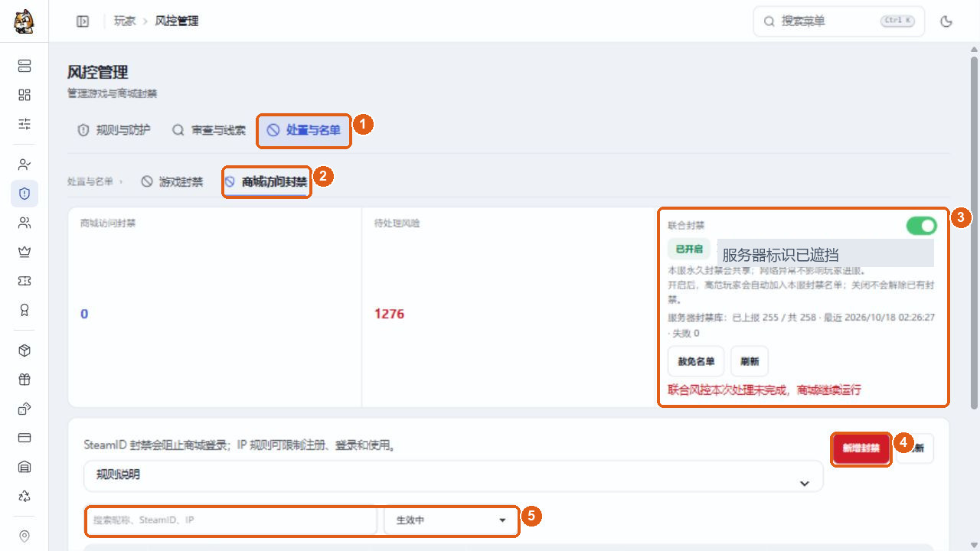Open the sliders settings sidebar icon
Screen dimensions: 980x551
pyautogui.click(x=24, y=124)
